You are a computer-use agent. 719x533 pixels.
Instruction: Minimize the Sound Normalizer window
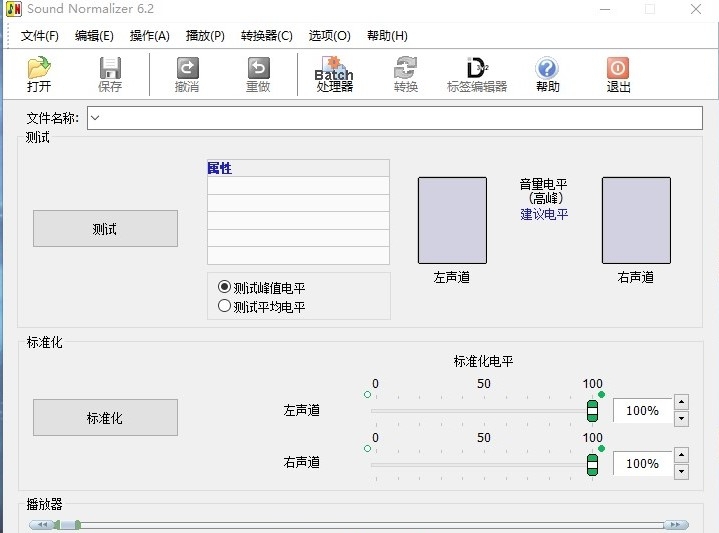tap(605, 9)
